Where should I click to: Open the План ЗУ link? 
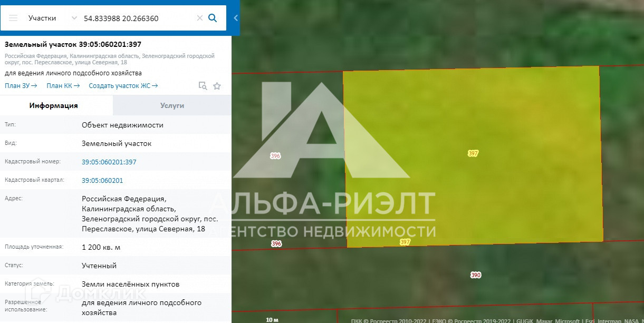(x=21, y=86)
